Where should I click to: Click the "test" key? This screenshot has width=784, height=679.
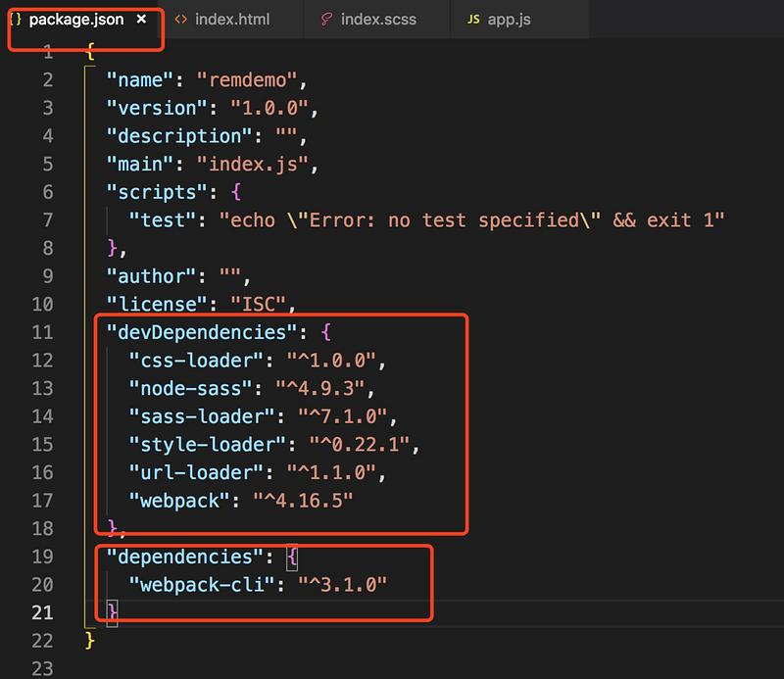tap(162, 220)
